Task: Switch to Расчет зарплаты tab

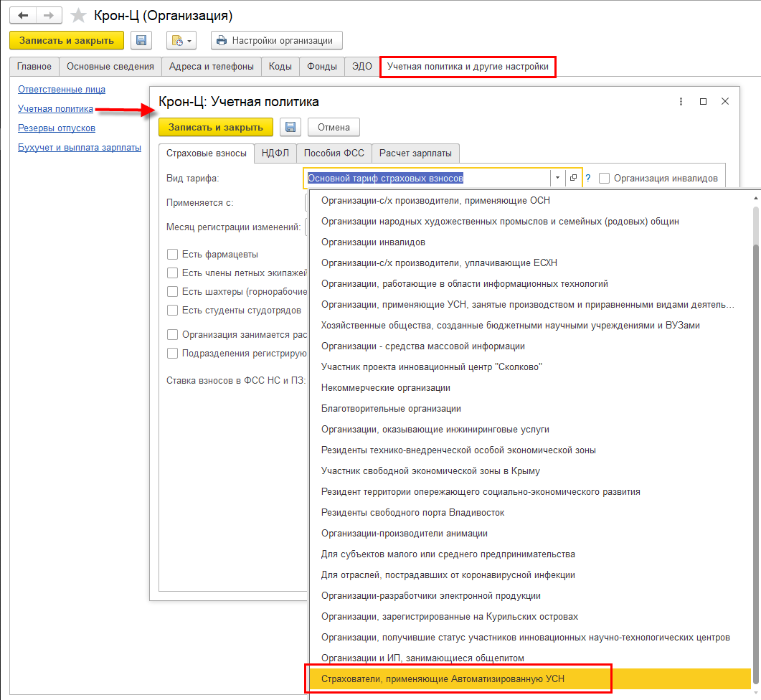Action: (415, 153)
